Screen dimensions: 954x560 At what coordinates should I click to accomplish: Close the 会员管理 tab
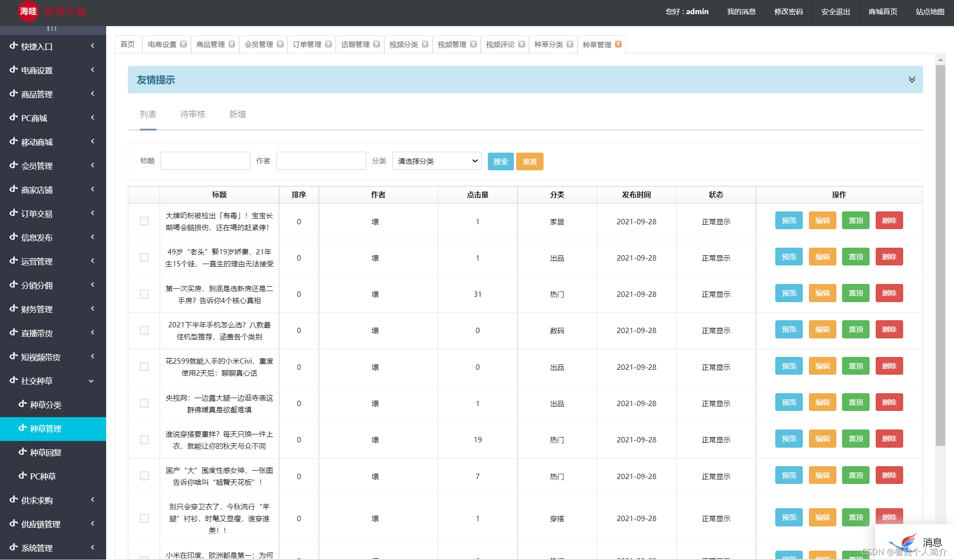[280, 44]
